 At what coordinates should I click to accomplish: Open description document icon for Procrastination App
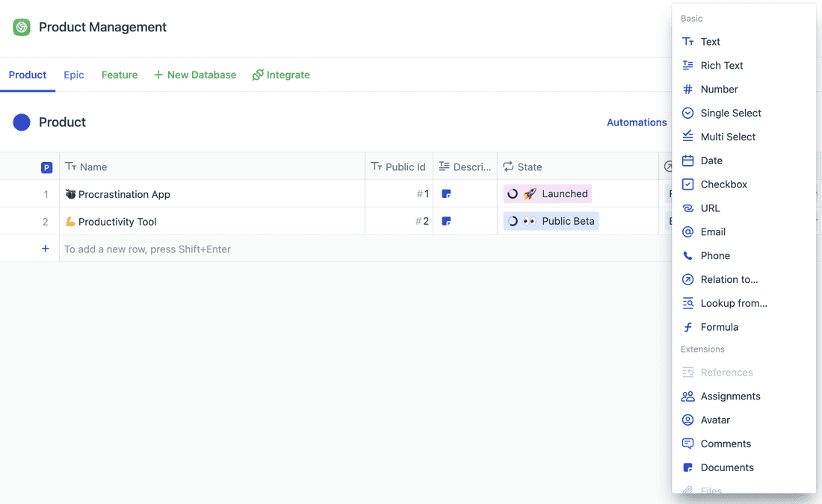tap(446, 194)
